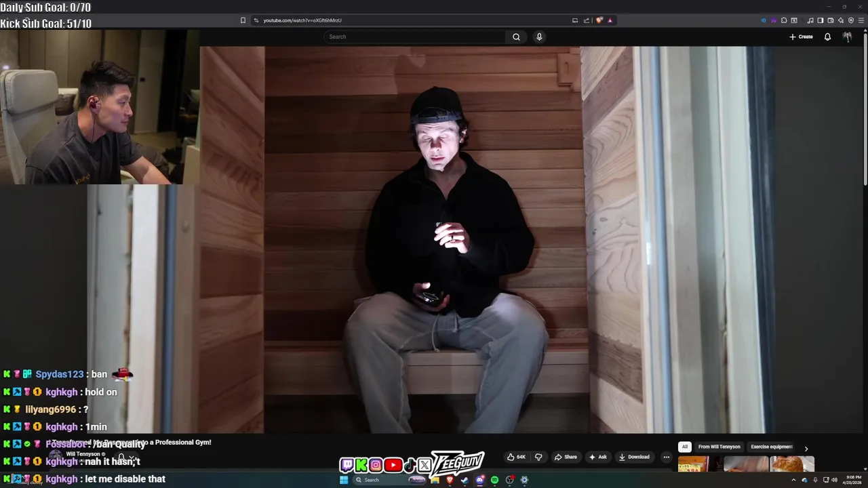Open volume control in system tray
The height and width of the screenshot is (488, 868).
click(834, 480)
